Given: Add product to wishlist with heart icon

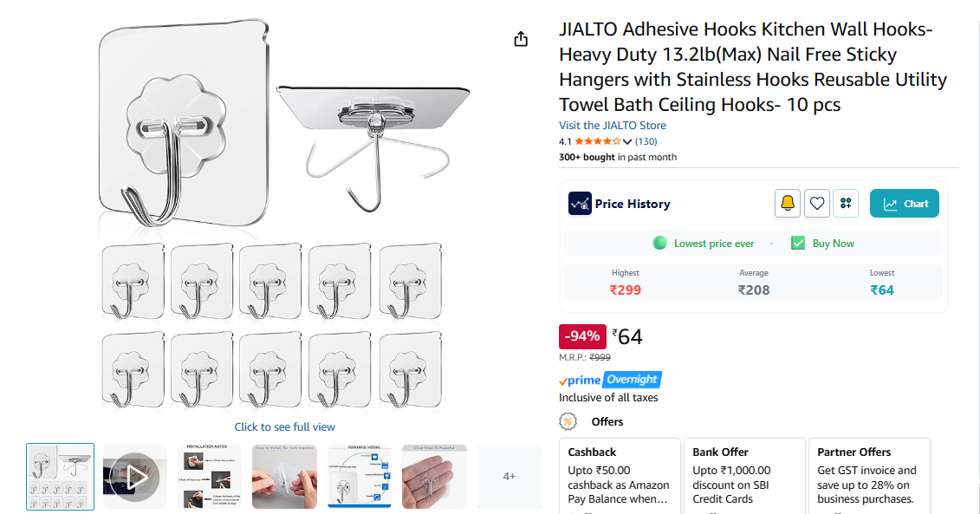Looking at the screenshot, I should (816, 204).
